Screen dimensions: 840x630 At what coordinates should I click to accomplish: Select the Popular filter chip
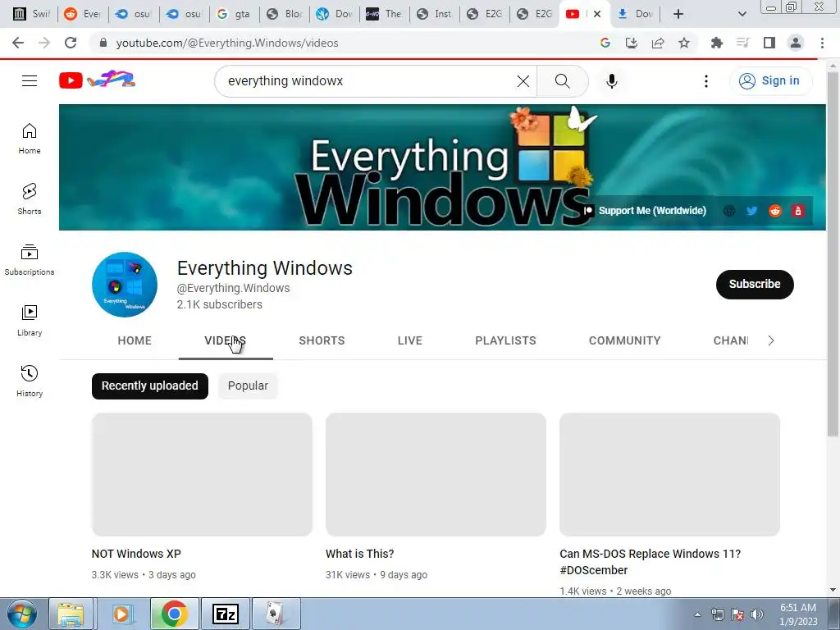(x=248, y=386)
